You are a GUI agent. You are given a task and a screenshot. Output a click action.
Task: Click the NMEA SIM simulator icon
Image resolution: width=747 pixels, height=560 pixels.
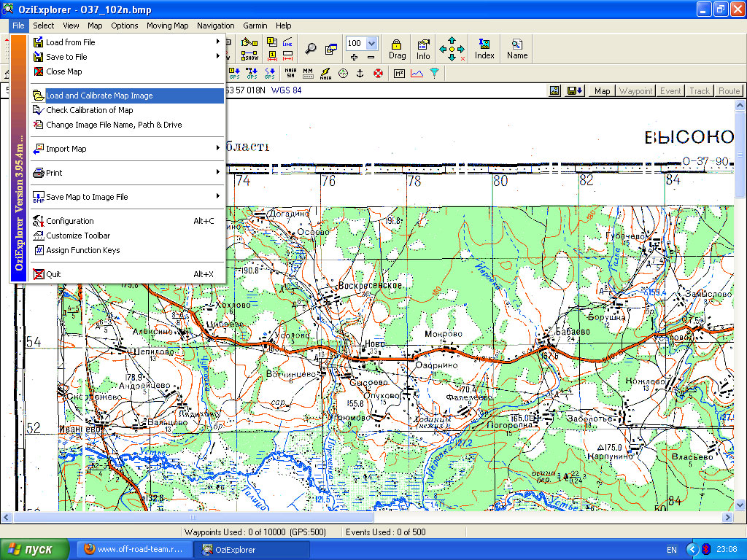coord(290,73)
